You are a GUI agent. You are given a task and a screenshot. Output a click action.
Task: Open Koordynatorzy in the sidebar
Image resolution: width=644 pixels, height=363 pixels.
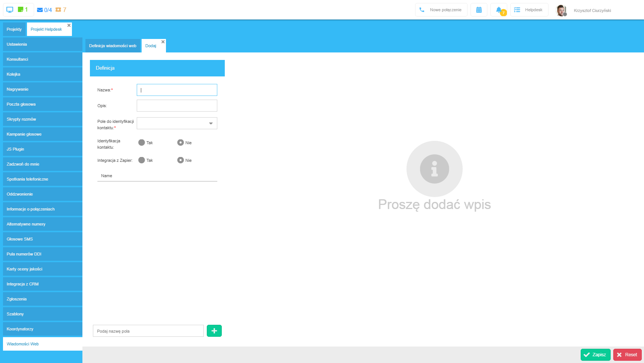pos(43,329)
